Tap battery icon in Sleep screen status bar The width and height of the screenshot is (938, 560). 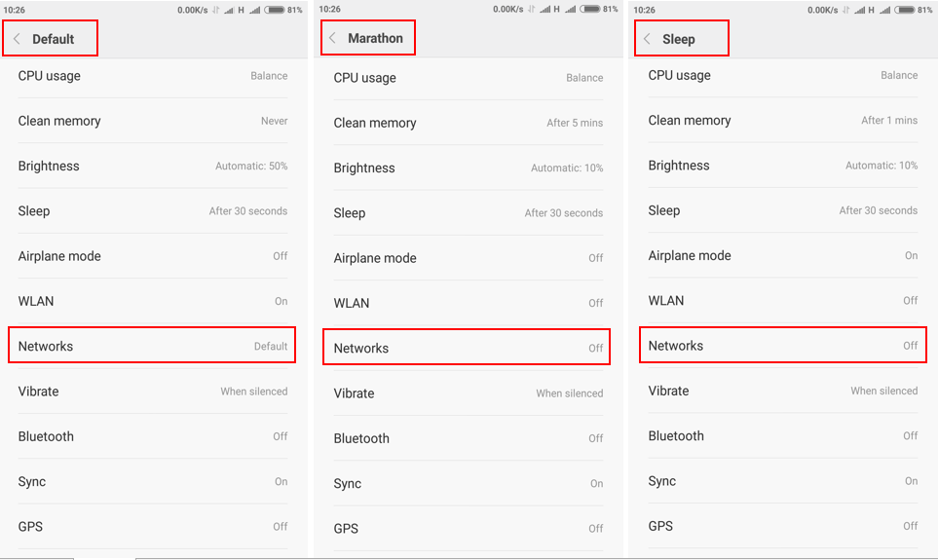[x=905, y=10]
